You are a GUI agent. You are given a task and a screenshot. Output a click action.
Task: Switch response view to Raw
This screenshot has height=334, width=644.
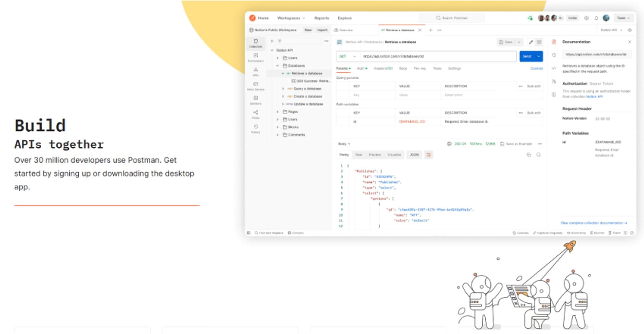pyautogui.click(x=358, y=155)
